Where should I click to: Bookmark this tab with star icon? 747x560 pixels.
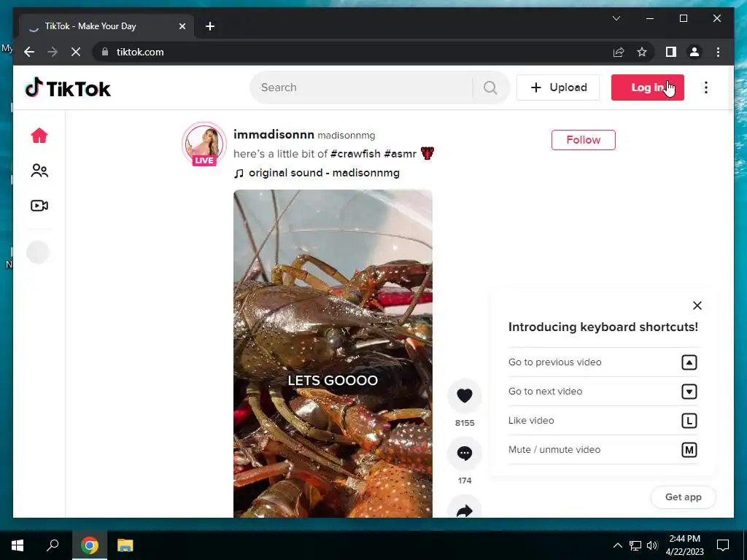[642, 52]
